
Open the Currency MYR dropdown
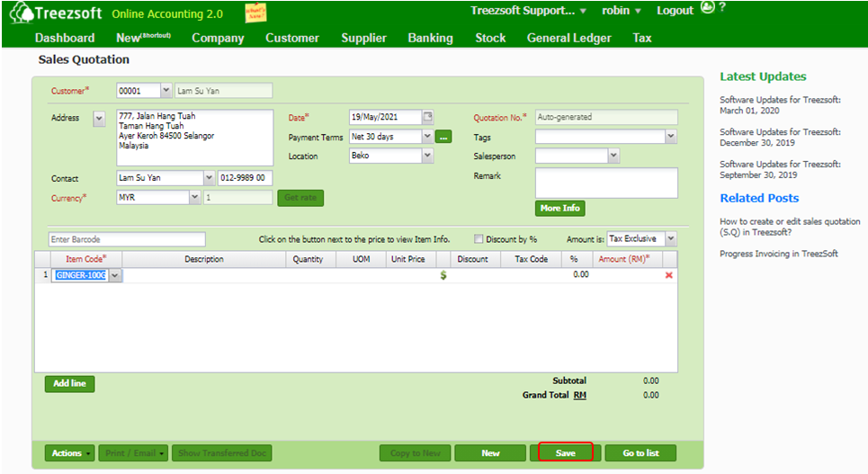tap(194, 197)
